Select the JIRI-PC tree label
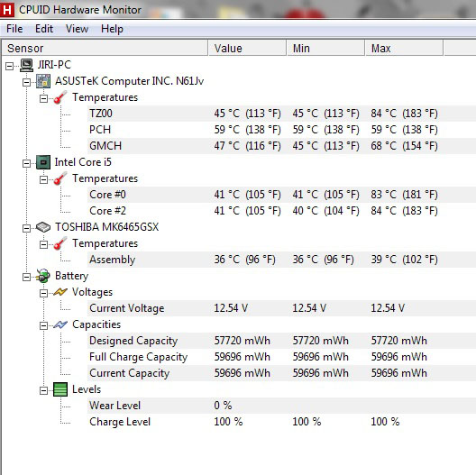The height and width of the screenshot is (475, 476). tap(54, 65)
